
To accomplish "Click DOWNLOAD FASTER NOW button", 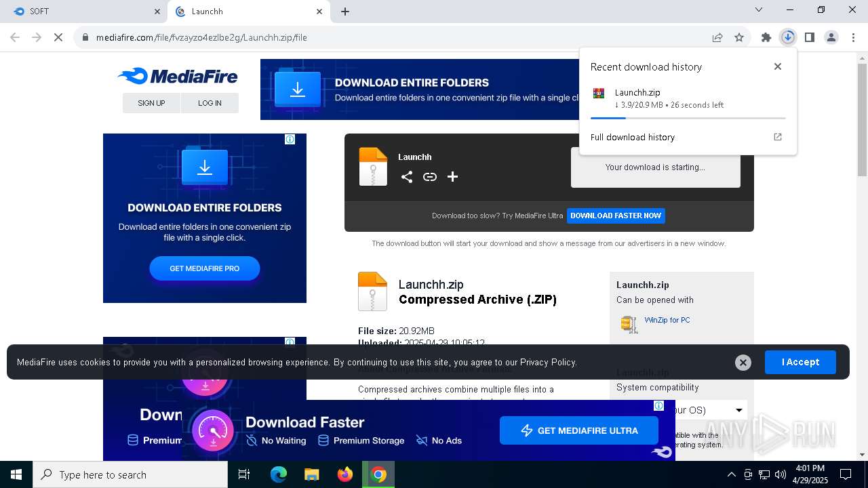I will coord(616,216).
